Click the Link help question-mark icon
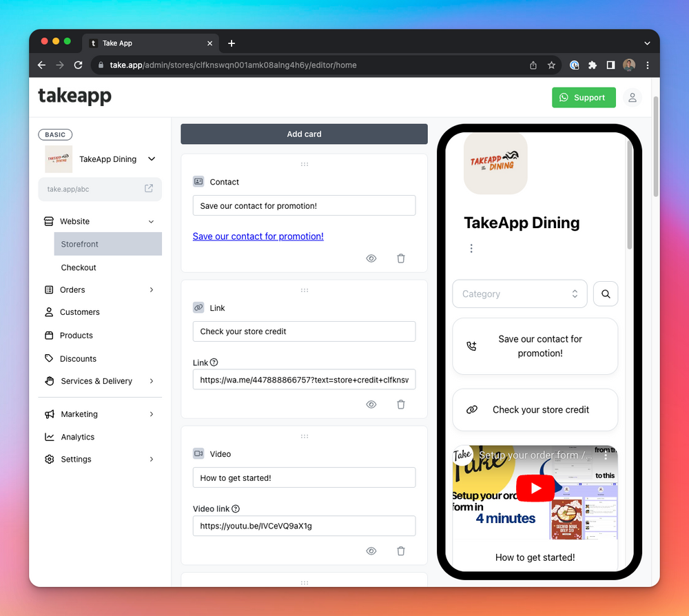Screen dimensions: 689x616 point(214,362)
